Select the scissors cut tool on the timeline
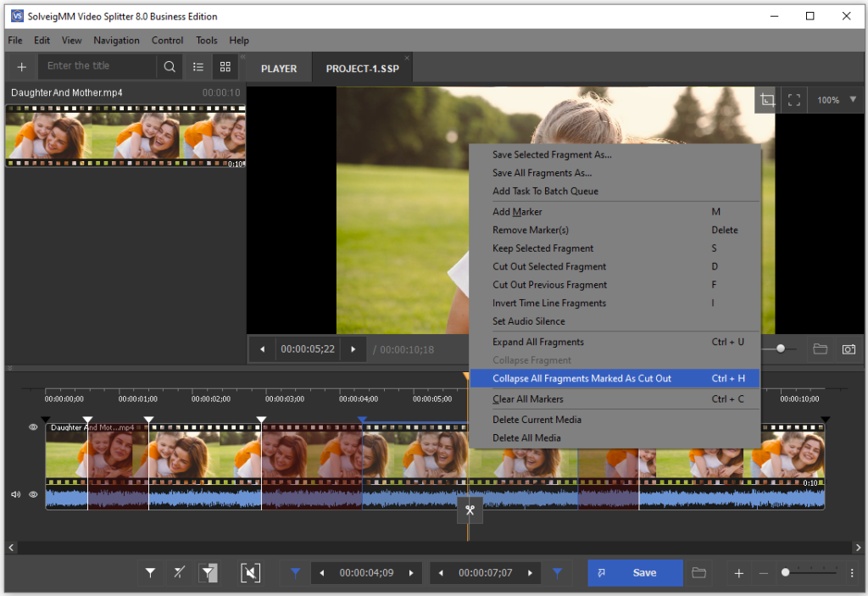This screenshot has width=868, height=596. (x=470, y=510)
